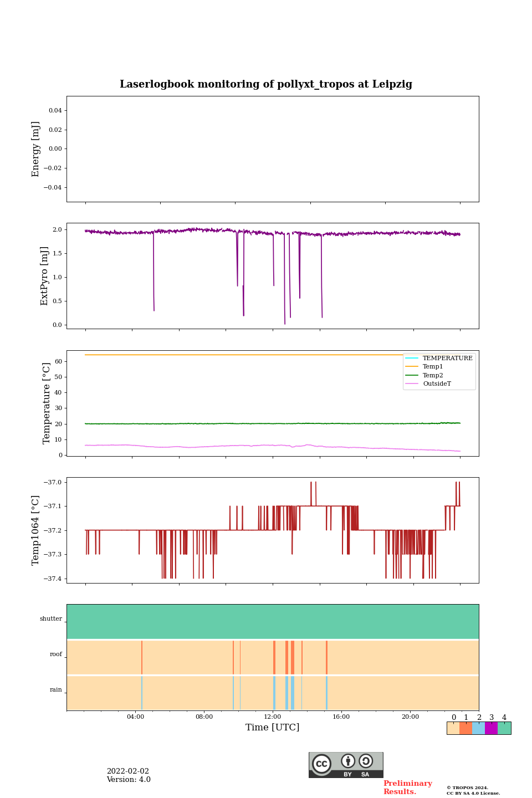Click the TROPOS 2024 copyright notice
Image resolution: width=532 pixels, height=798 pixels.
point(468,787)
